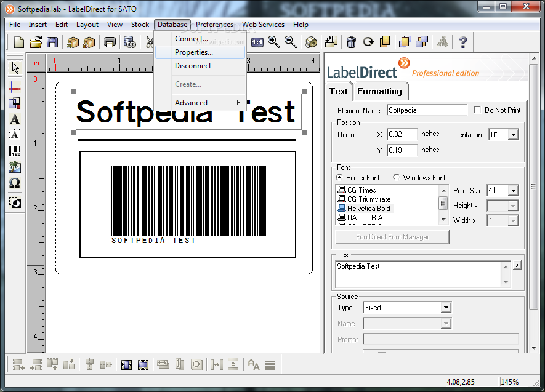Open the Web Services menu
Image resolution: width=545 pixels, height=392 pixels.
(263, 25)
